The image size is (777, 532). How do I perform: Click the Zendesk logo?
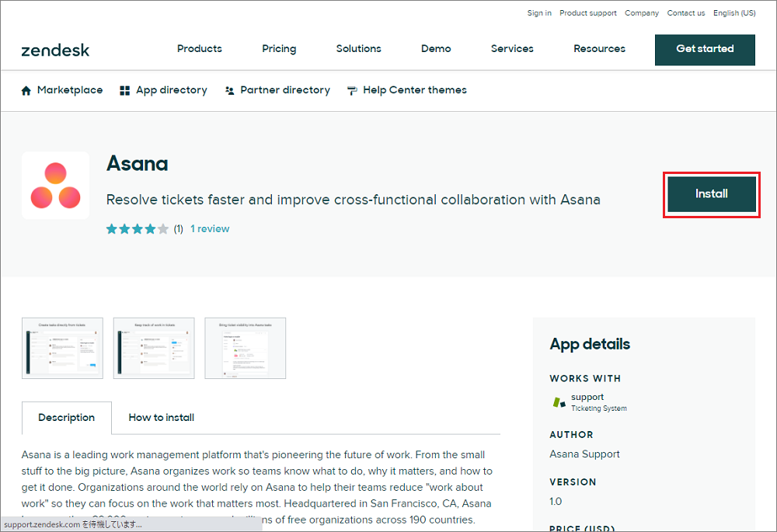click(x=55, y=50)
